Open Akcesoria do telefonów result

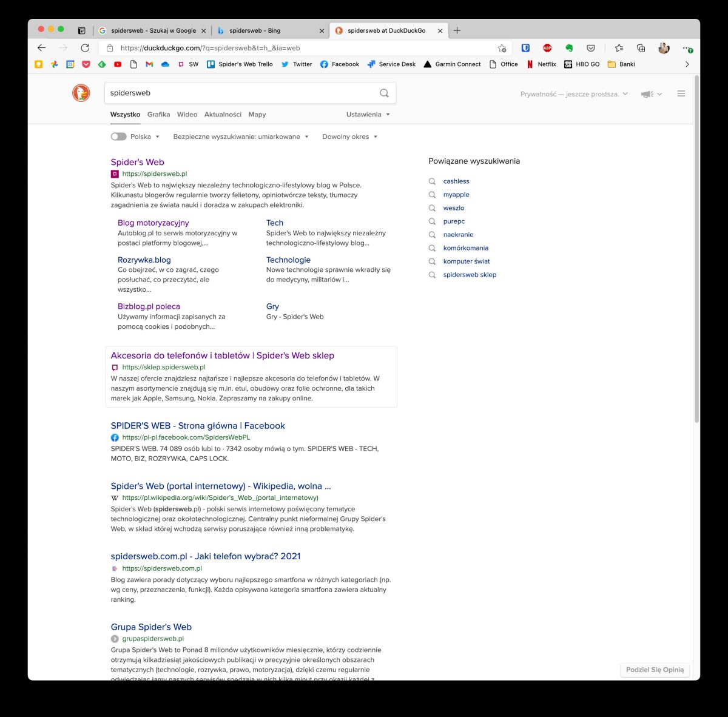222,355
